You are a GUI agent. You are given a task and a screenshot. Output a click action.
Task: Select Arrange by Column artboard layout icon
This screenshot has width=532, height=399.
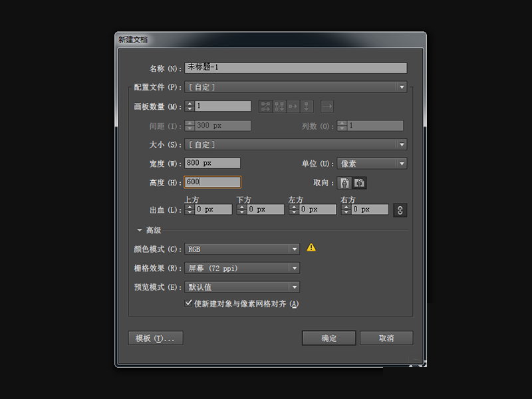(307, 106)
